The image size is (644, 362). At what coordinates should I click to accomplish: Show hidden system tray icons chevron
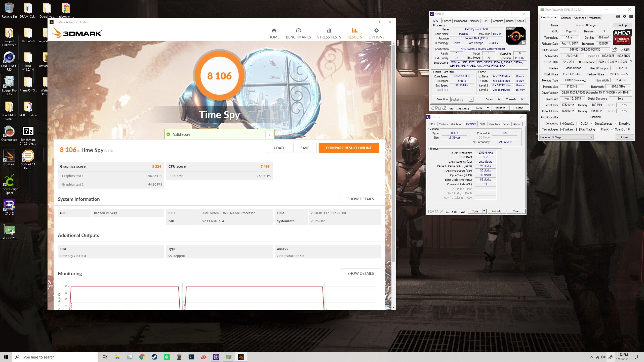tap(591, 357)
